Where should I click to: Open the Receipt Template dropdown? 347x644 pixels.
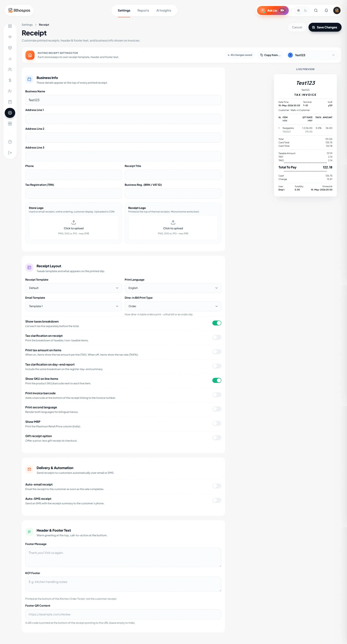(x=74, y=288)
